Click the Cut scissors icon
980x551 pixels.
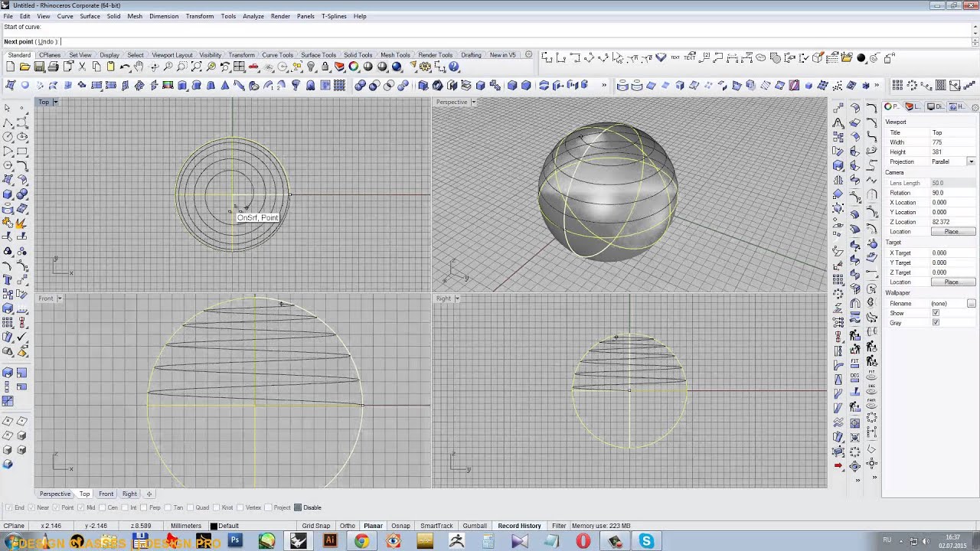82,67
